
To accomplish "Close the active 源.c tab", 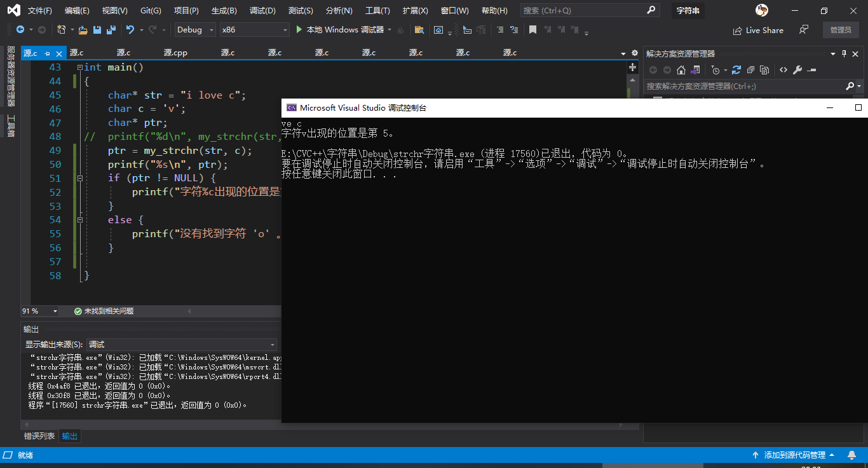I will coord(59,53).
